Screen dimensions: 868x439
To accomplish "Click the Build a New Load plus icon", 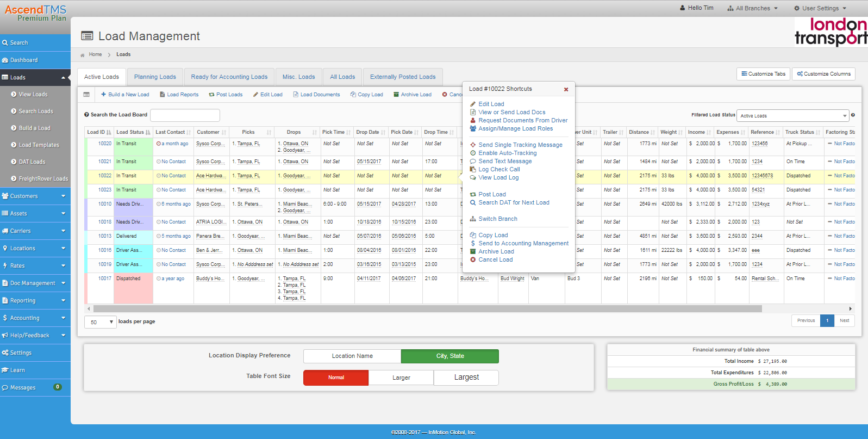I will [x=103, y=95].
